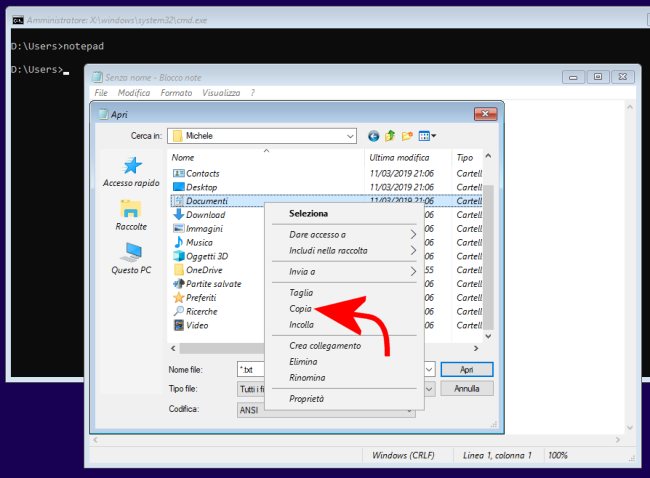Select Raccolte in the sidebar
The width and height of the screenshot is (650, 478).
pyautogui.click(x=131, y=215)
